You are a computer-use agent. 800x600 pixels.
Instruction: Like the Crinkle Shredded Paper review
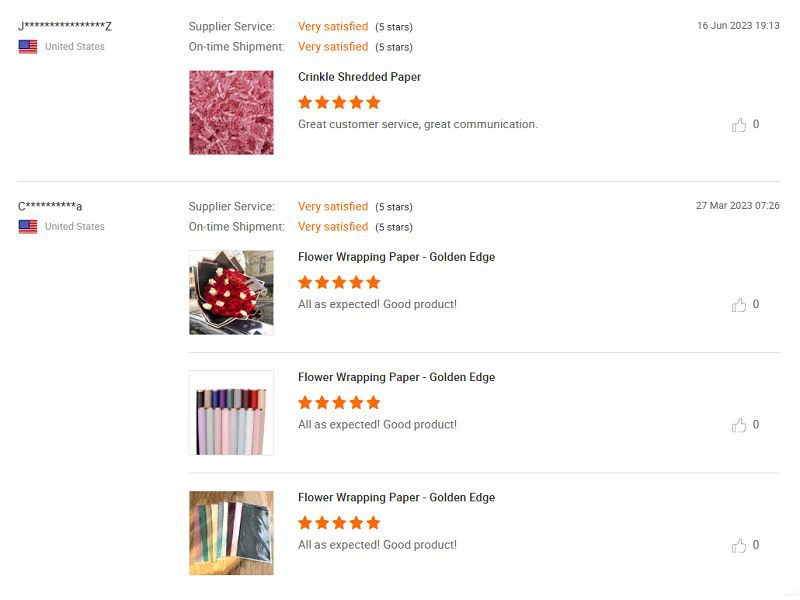pos(739,125)
